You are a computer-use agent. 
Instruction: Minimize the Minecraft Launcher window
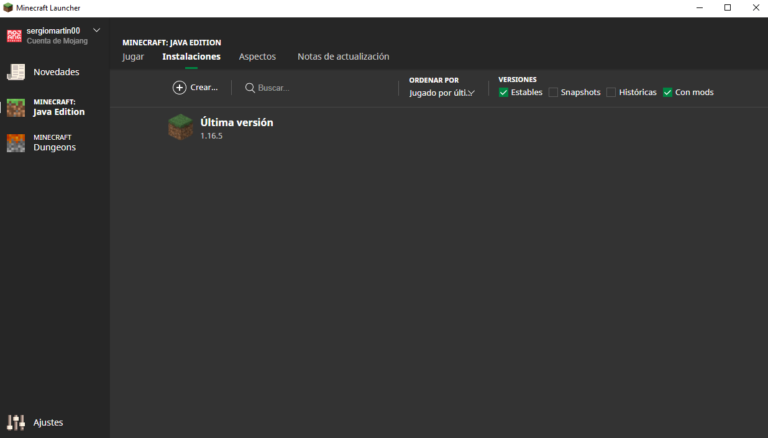[699, 8]
